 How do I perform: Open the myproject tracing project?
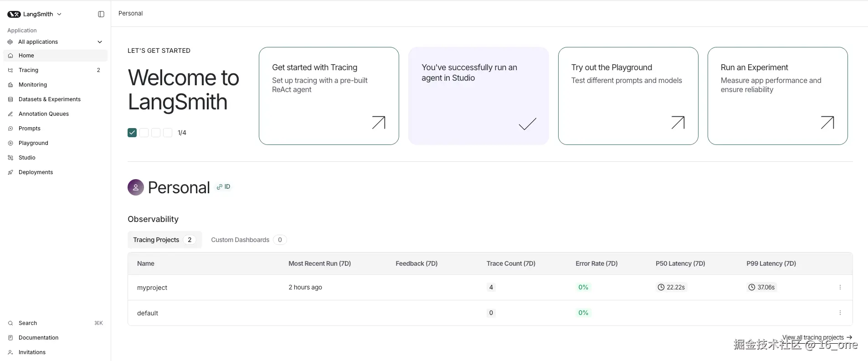(x=152, y=288)
